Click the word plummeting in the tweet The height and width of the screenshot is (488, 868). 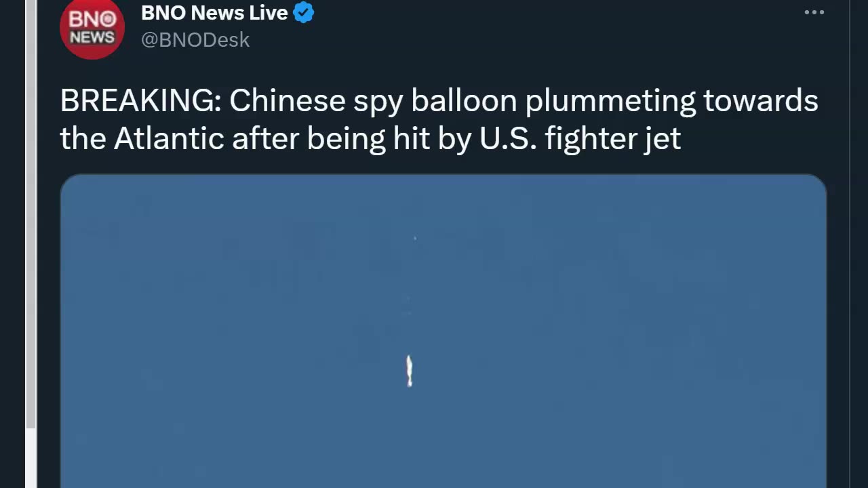point(610,101)
